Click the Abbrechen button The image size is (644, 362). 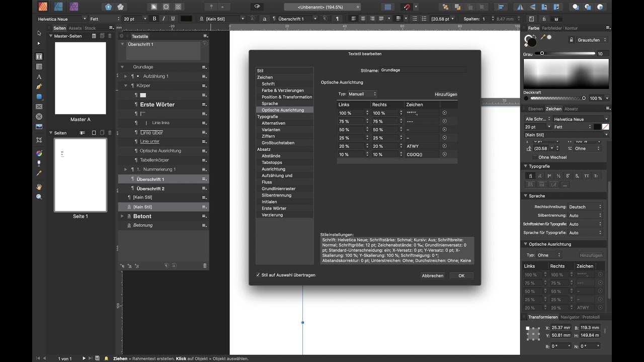coord(433,276)
